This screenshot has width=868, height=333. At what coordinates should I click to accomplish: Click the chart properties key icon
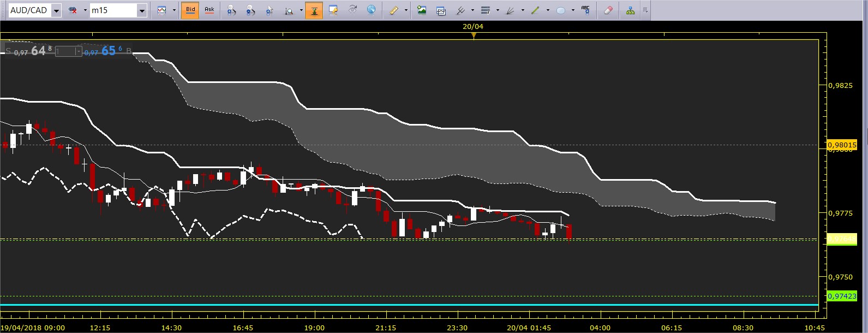tap(333, 10)
